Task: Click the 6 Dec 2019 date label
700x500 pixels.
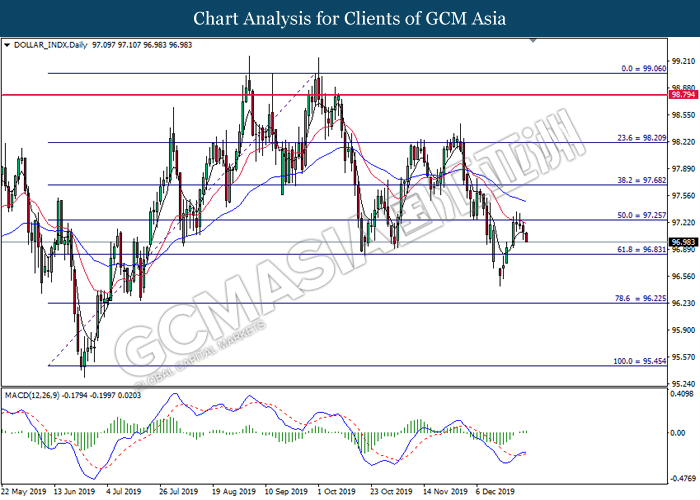Action: 495,492
